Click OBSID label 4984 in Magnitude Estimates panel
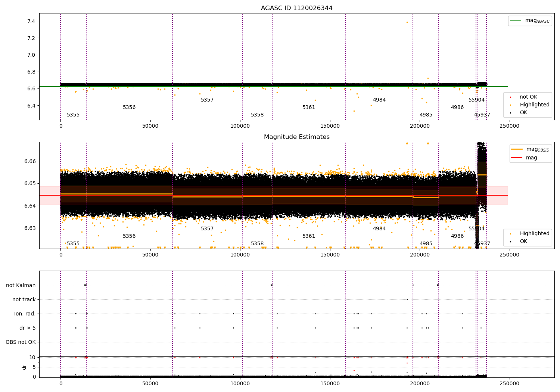 coord(379,229)
